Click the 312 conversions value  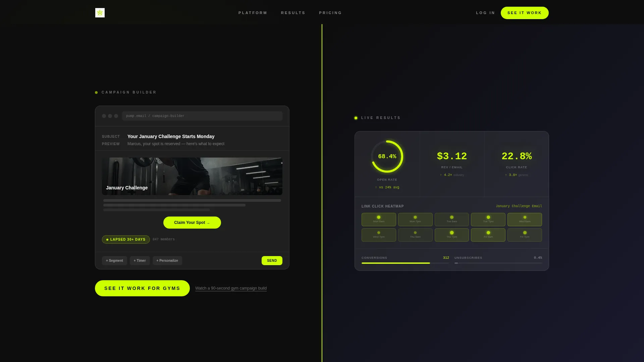[x=446, y=258]
